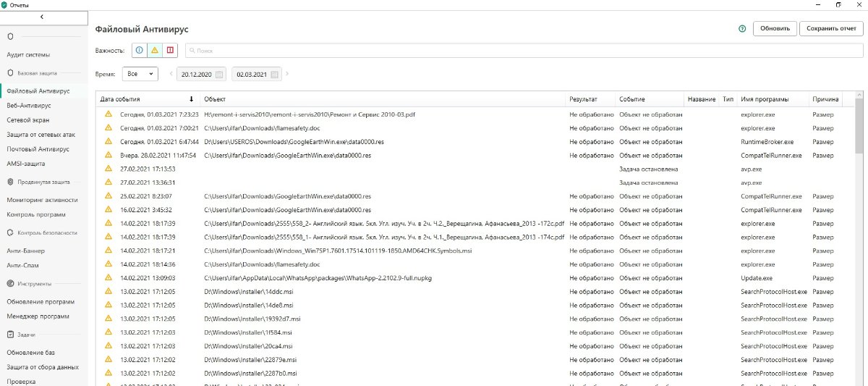868x386 pixels.
Task: Click the Сохранить отчет button
Action: pyautogui.click(x=831, y=28)
